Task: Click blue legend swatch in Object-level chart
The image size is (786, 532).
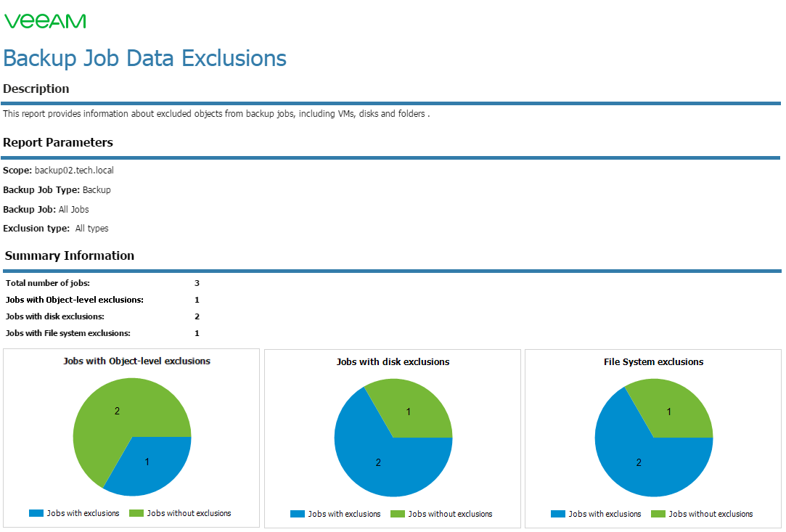Action: 36,513
